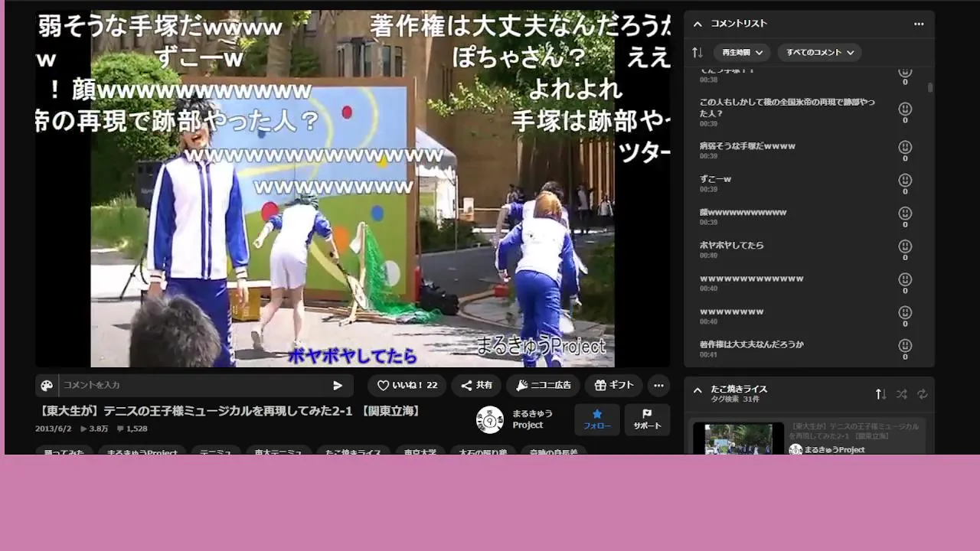Screen dimensions: 980x551
Task: Open playlist item title テニスの王子様ミュージカル
Action: pos(854,430)
